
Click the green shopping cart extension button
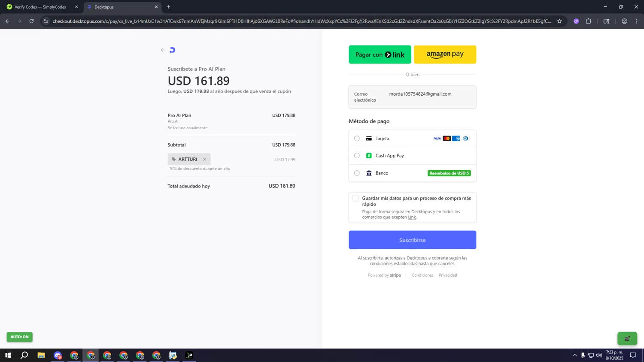(x=627, y=338)
